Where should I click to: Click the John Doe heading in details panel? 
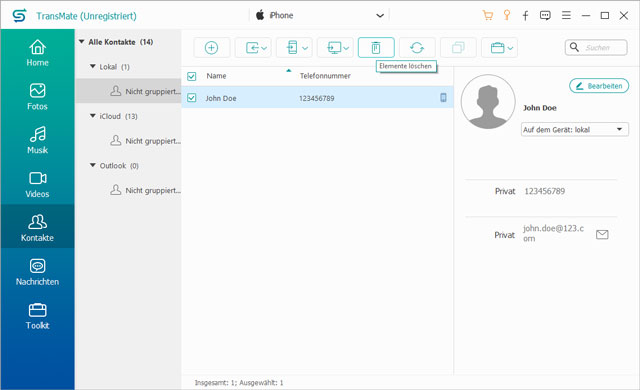[x=540, y=108]
